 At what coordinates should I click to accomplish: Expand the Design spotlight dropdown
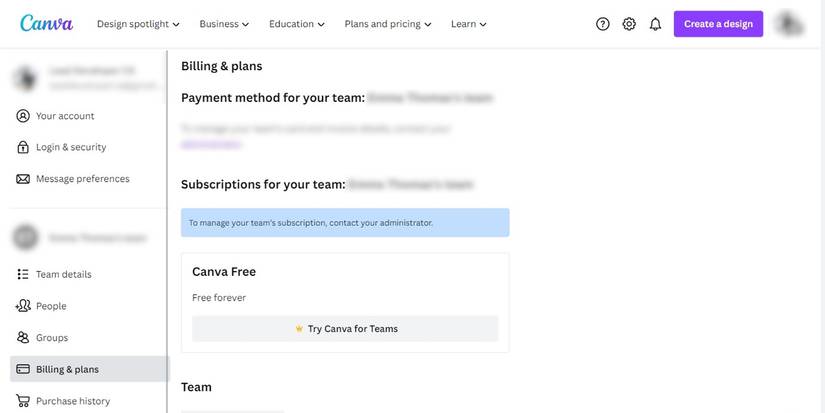point(138,24)
